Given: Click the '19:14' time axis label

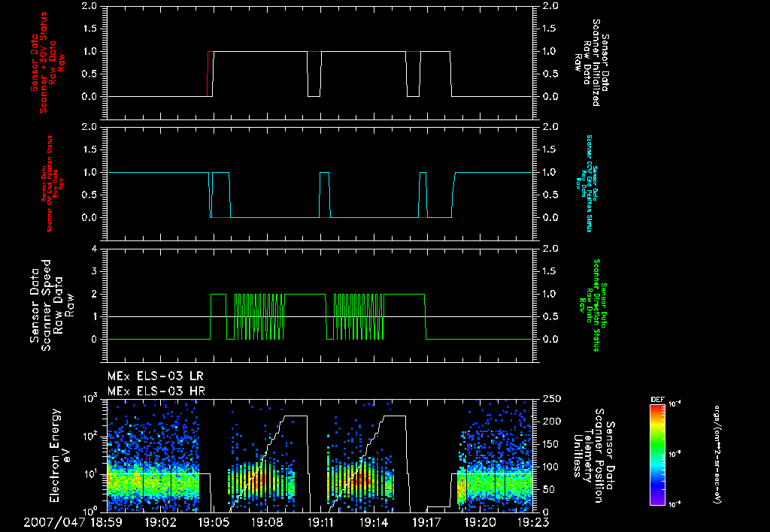Looking at the screenshot, I should tap(373, 523).
